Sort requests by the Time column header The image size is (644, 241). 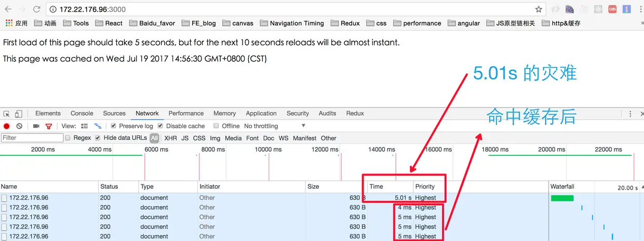tap(376, 186)
